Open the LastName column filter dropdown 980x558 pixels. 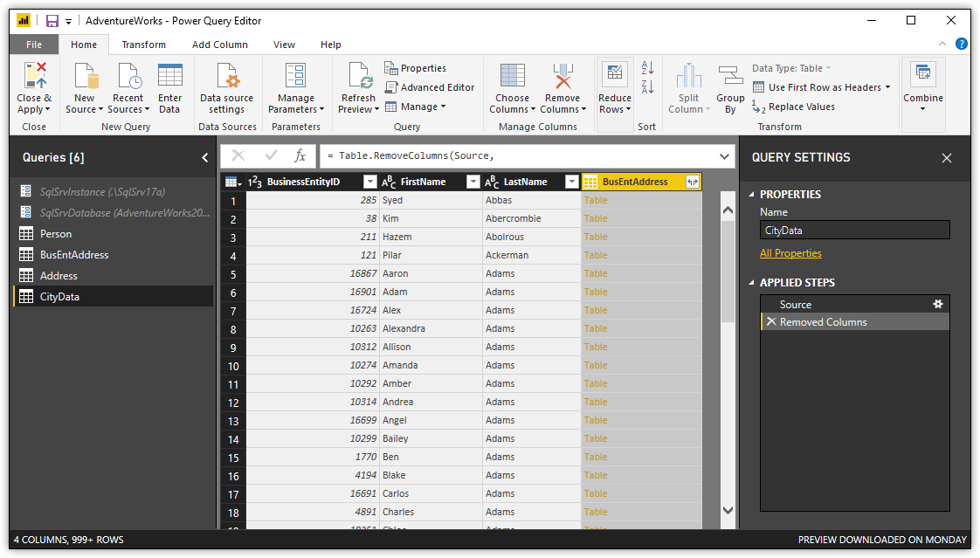pos(571,182)
